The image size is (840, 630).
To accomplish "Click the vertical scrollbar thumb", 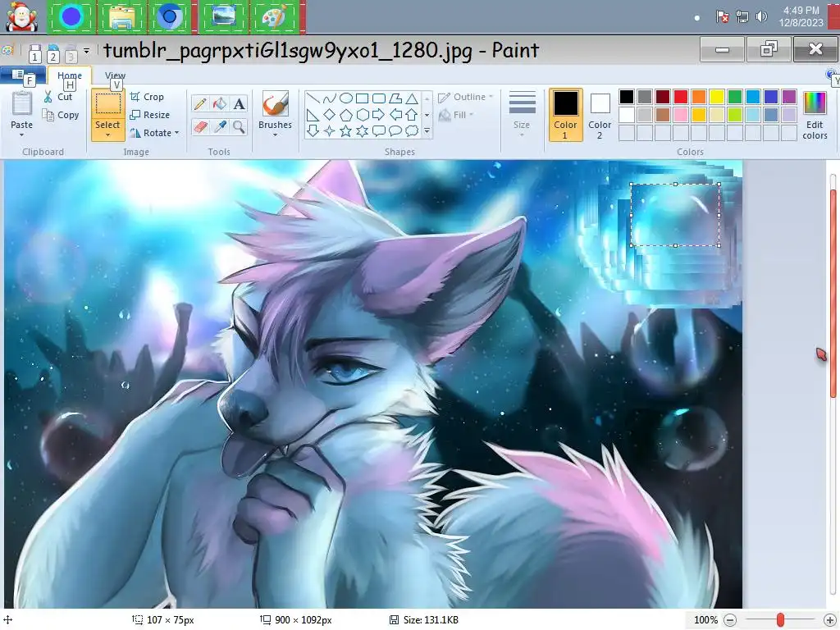I will tap(833, 294).
